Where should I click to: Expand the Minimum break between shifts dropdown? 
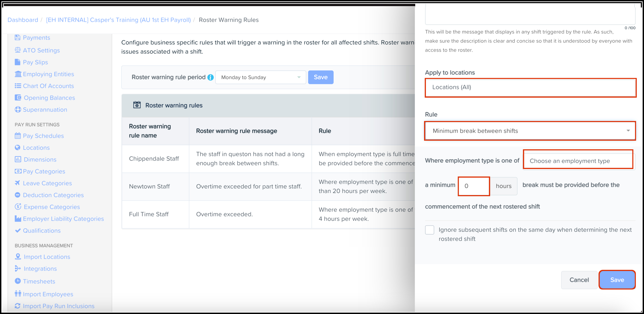coord(530,131)
